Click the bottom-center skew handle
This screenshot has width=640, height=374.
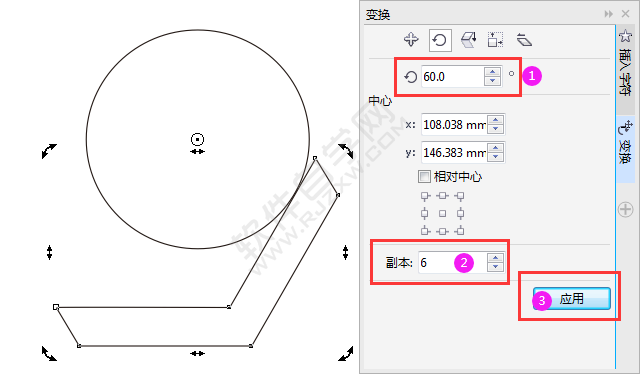[x=198, y=354]
